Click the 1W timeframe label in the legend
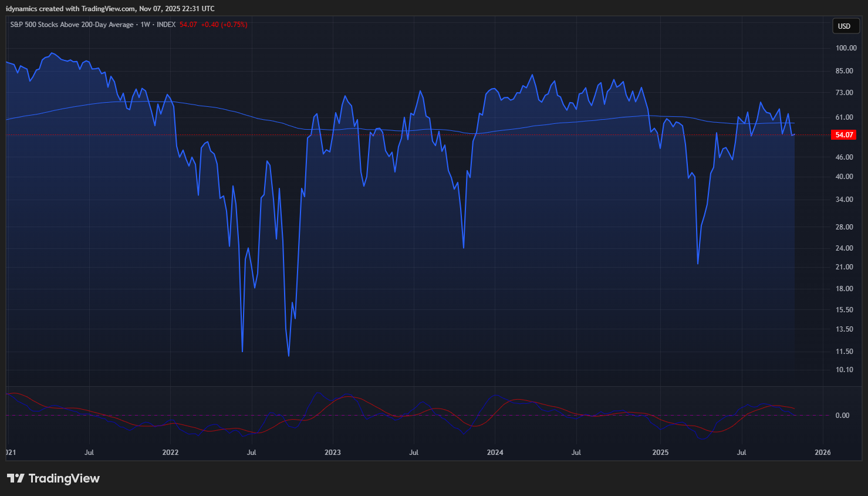Image resolution: width=868 pixels, height=496 pixels. (x=145, y=25)
